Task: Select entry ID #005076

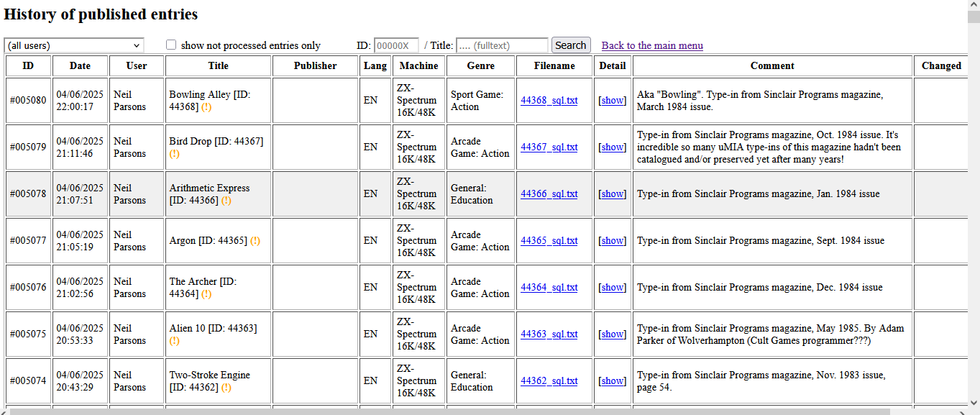Action: click(28, 287)
